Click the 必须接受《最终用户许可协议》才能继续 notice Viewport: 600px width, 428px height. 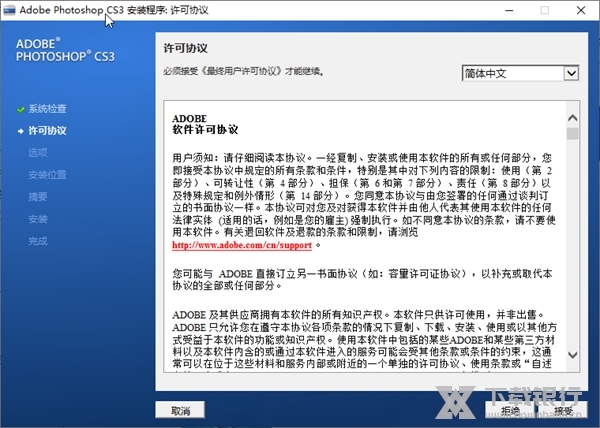[x=244, y=72]
